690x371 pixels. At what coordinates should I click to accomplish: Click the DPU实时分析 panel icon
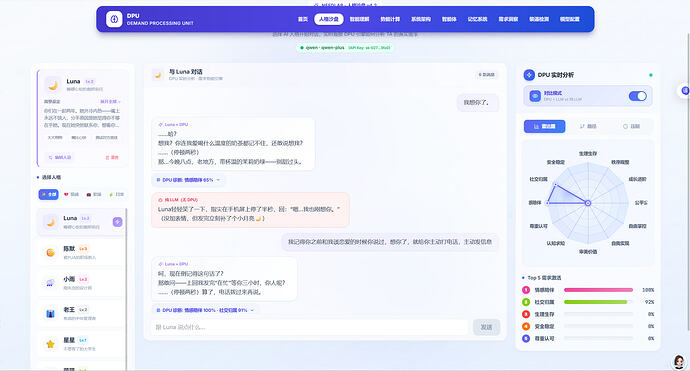(529, 75)
